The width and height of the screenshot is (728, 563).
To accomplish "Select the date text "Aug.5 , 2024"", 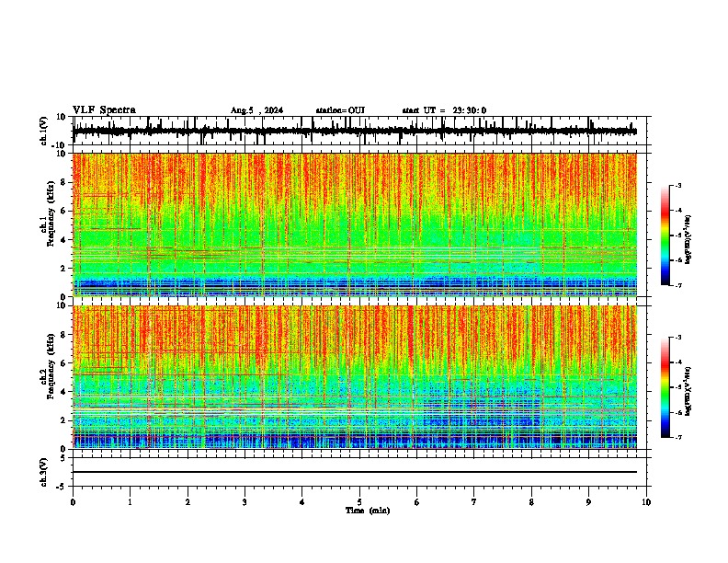I will pyautogui.click(x=256, y=110).
